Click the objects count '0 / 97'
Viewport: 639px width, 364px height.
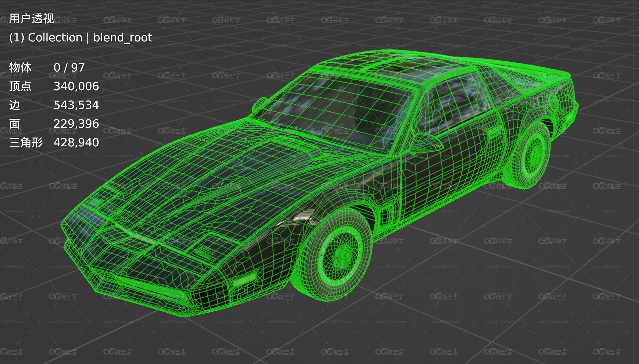tap(69, 68)
